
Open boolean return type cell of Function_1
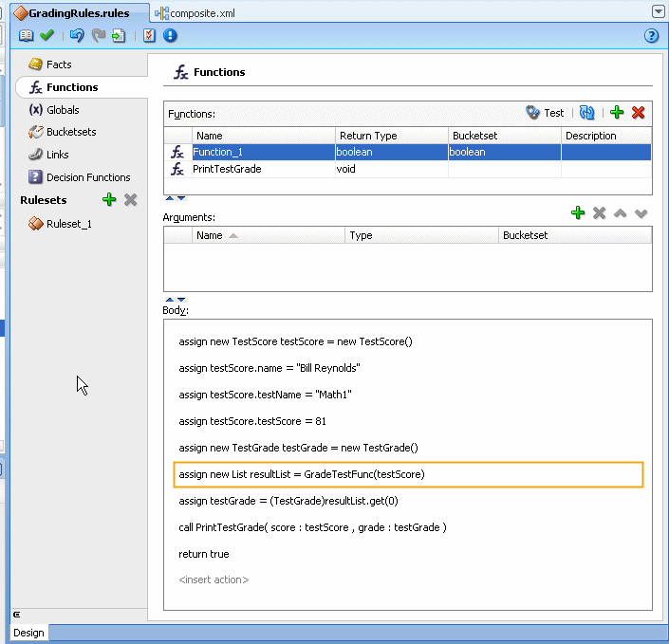coord(391,152)
